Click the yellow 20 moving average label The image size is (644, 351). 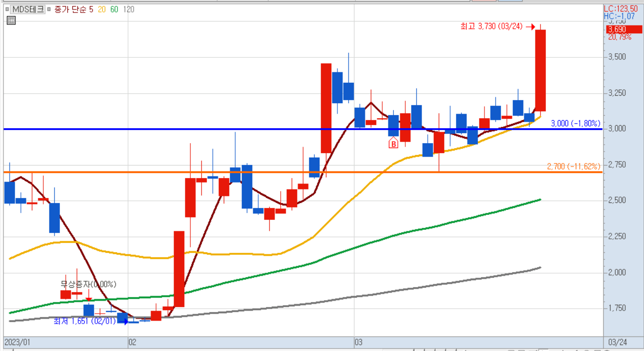point(102,9)
